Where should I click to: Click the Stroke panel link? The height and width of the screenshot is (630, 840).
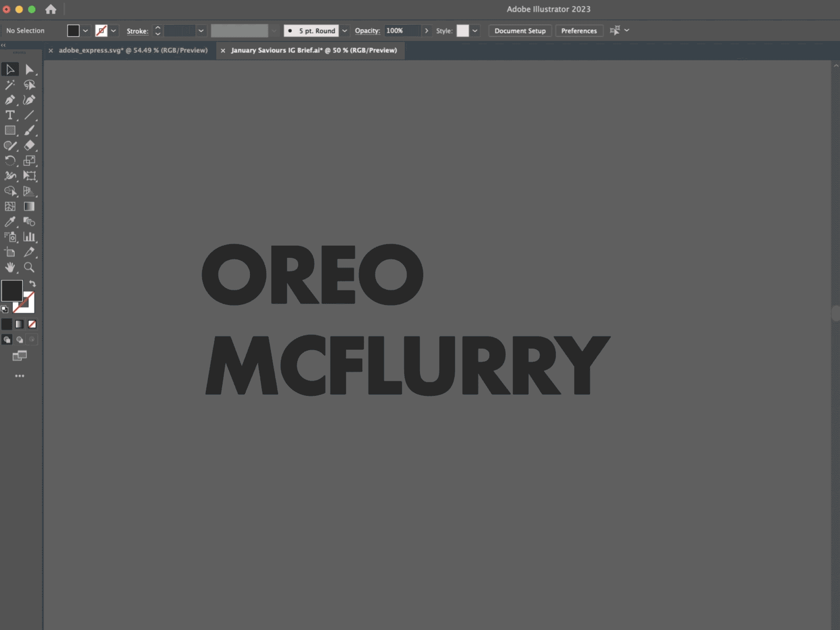pyautogui.click(x=138, y=31)
